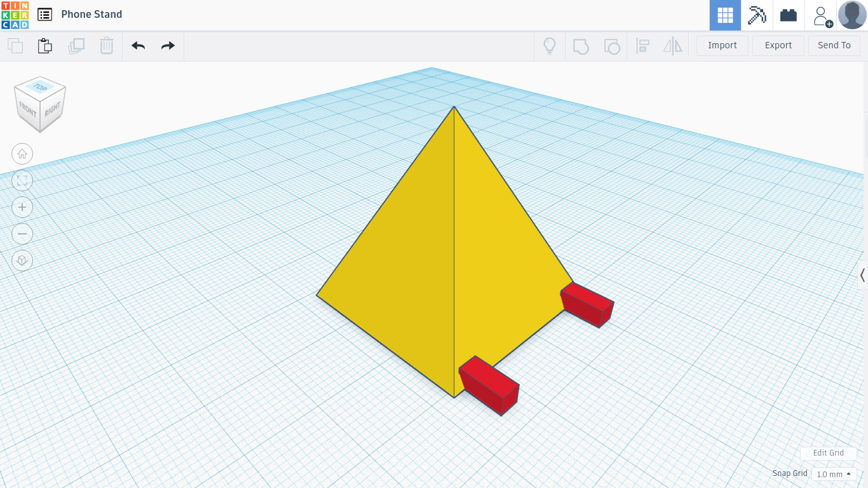Select the front red box
This screenshot has height=488, width=868.
pos(489,386)
